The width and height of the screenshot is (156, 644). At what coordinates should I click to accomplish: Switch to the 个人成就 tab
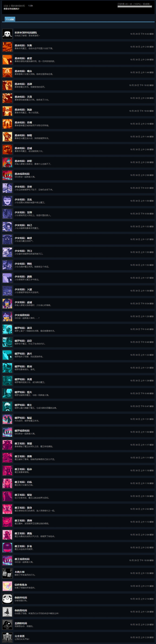(10, 19)
